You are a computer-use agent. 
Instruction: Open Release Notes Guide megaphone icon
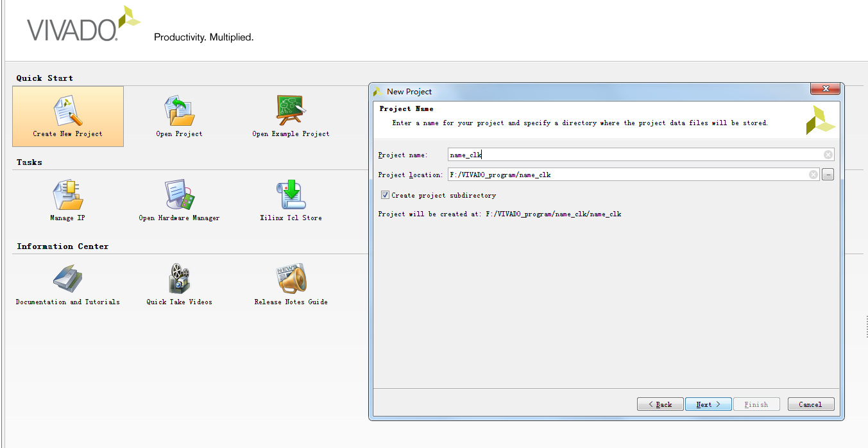pos(291,279)
